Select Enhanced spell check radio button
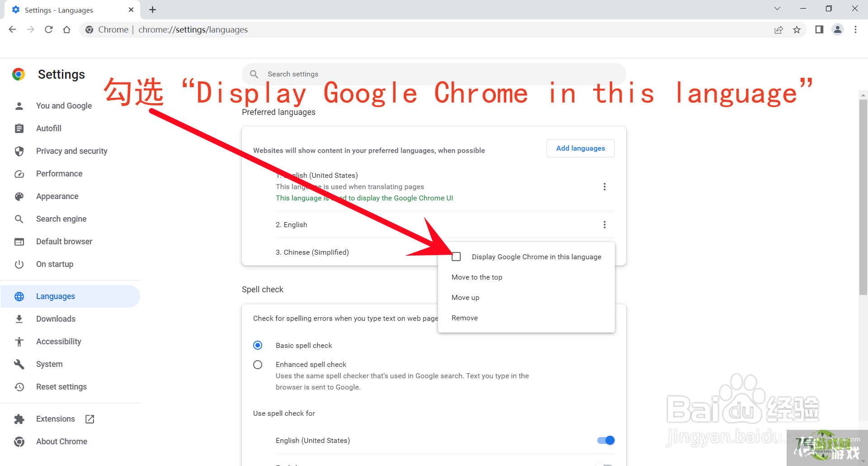Image resolution: width=868 pixels, height=466 pixels. pyautogui.click(x=258, y=365)
